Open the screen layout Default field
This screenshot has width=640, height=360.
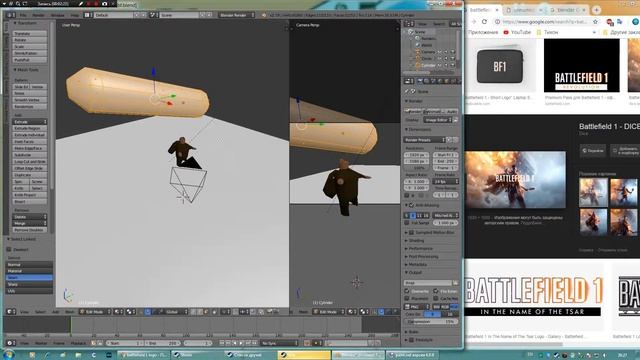[113, 15]
